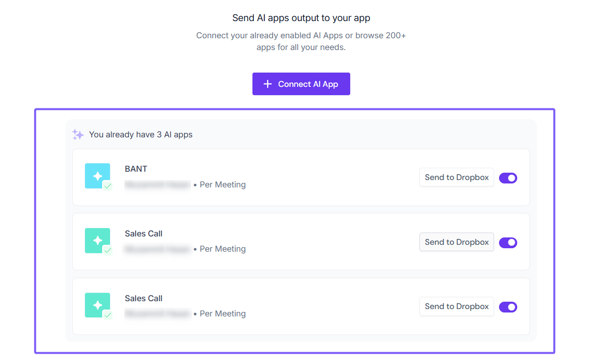The width and height of the screenshot is (612, 364).
Task: Click check badge on middle Sales Call icon
Action: [x=108, y=250]
